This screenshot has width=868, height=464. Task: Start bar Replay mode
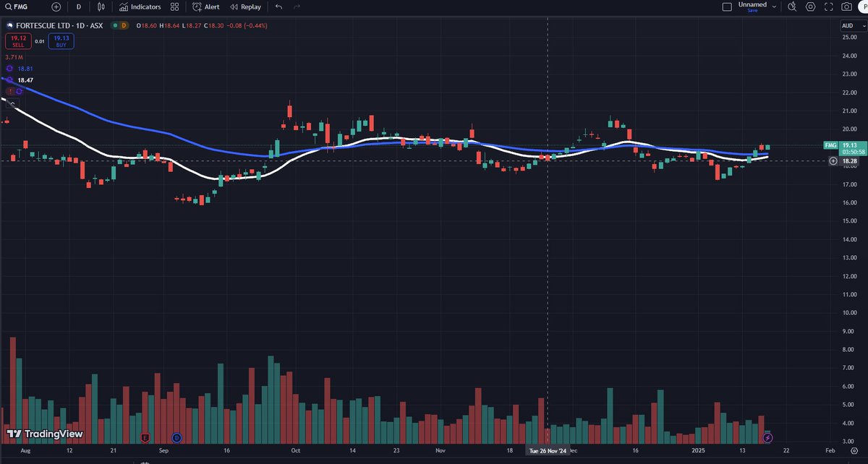coord(246,7)
